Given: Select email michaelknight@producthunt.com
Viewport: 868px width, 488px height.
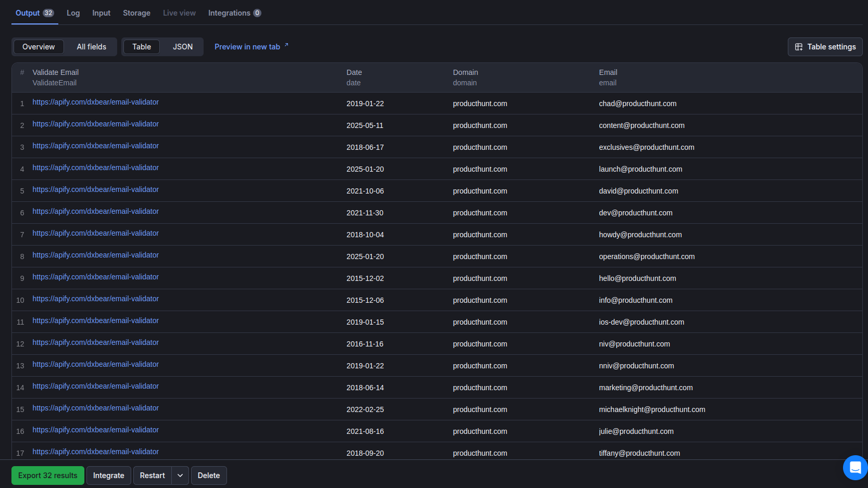Looking at the screenshot, I should pos(652,409).
